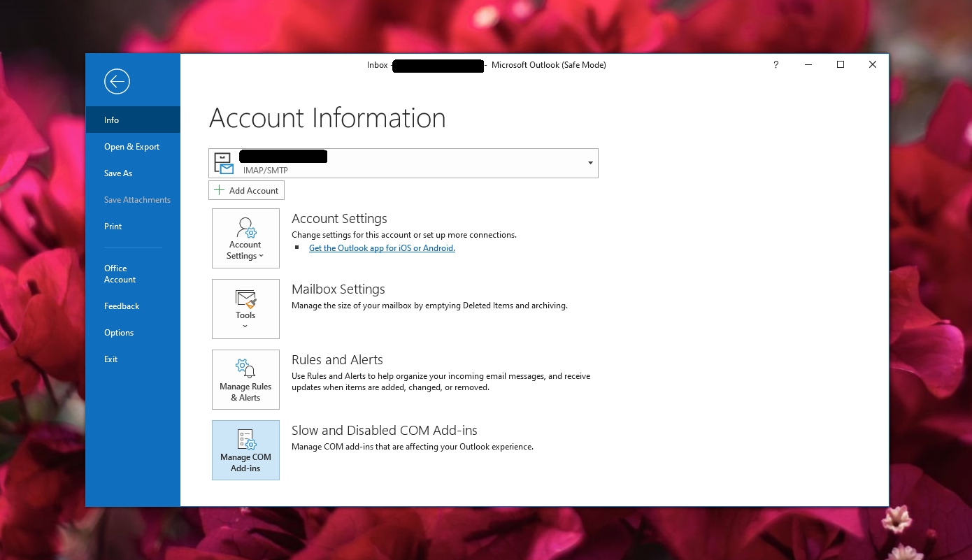The image size is (972, 560).
Task: Click the mailbox account icon in selector
Action: tap(224, 163)
